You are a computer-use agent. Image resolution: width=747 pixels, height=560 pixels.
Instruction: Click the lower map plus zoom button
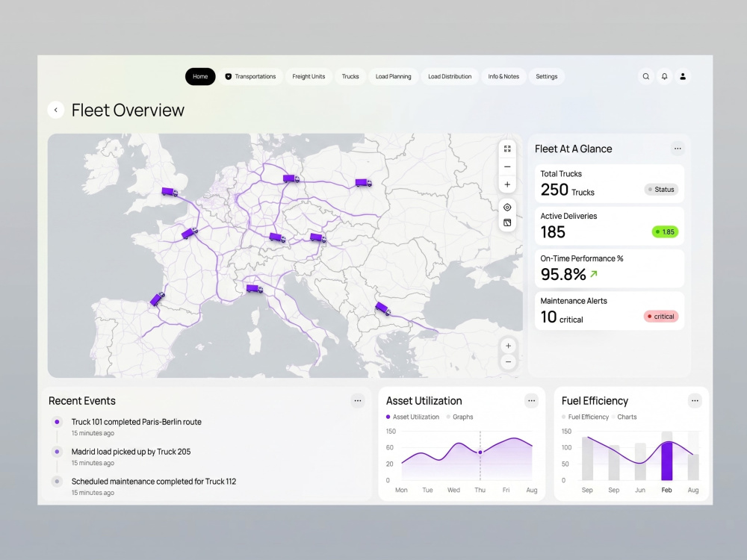tap(508, 346)
